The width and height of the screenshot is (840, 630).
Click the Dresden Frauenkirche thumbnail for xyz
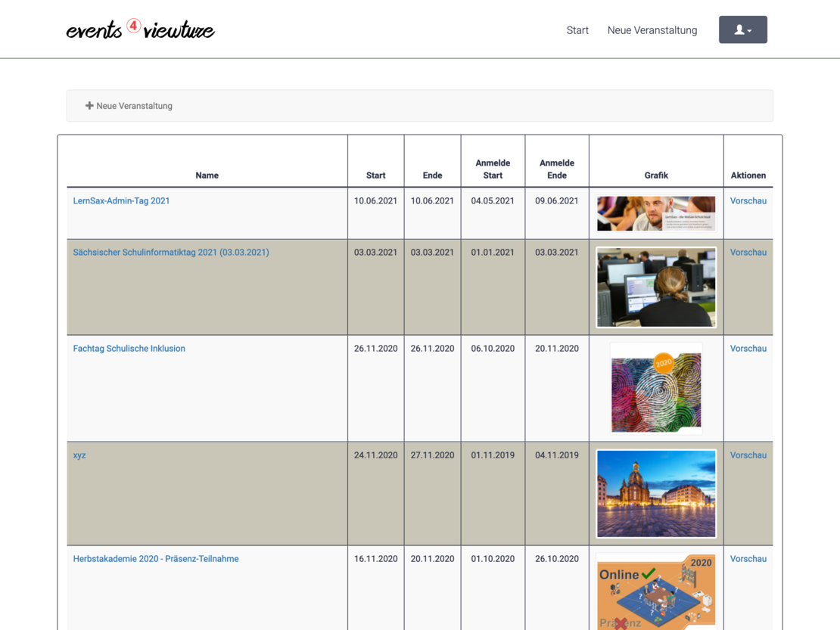click(x=655, y=494)
